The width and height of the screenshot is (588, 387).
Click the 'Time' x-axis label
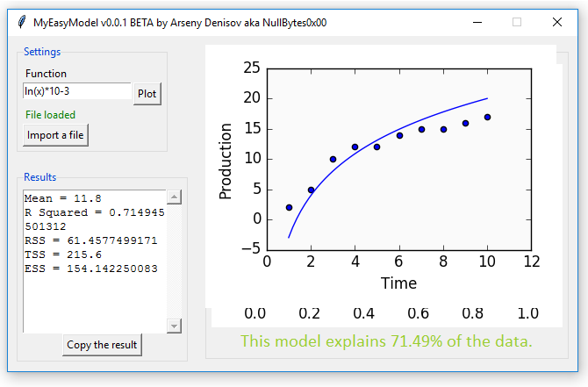[398, 283]
